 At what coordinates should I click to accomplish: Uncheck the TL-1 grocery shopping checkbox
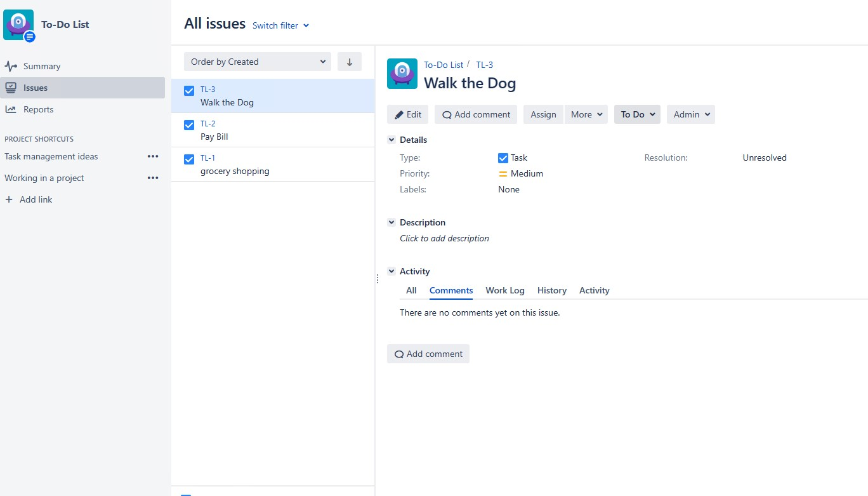coord(188,159)
